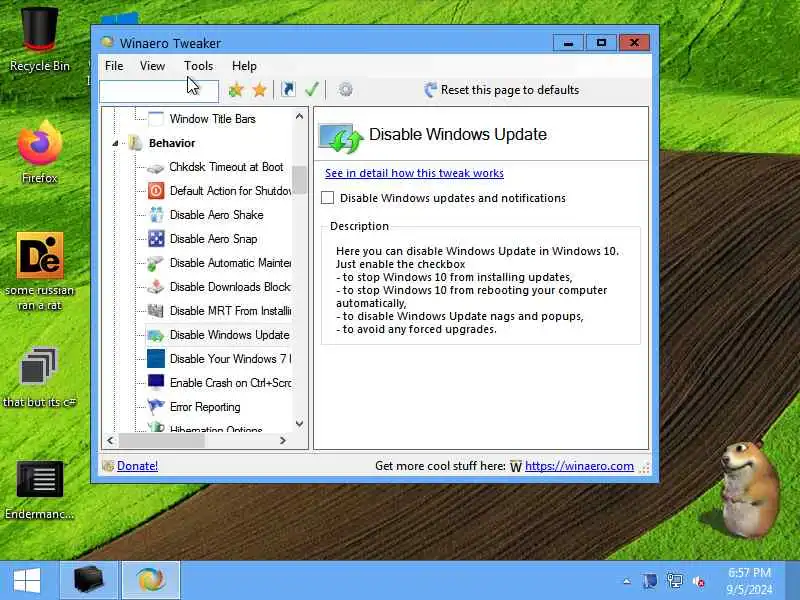Click the Error Reporting flag icon

click(x=156, y=407)
